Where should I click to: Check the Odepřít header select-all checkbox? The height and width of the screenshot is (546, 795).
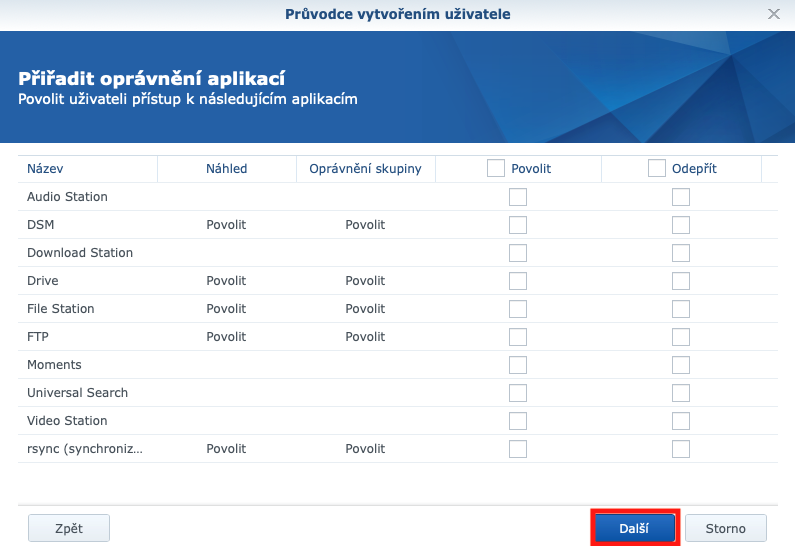coord(657,169)
